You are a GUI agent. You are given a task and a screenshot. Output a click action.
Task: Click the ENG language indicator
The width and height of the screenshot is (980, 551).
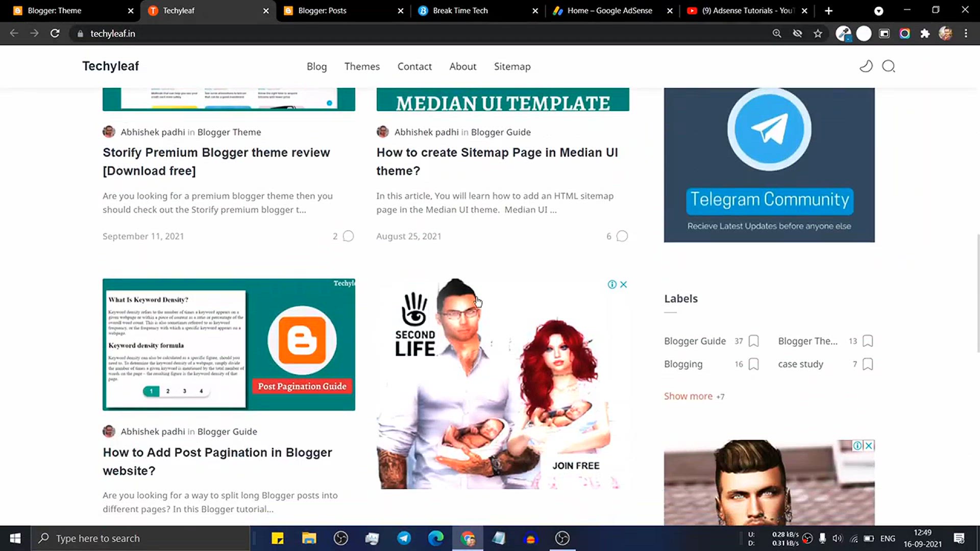pos(888,538)
